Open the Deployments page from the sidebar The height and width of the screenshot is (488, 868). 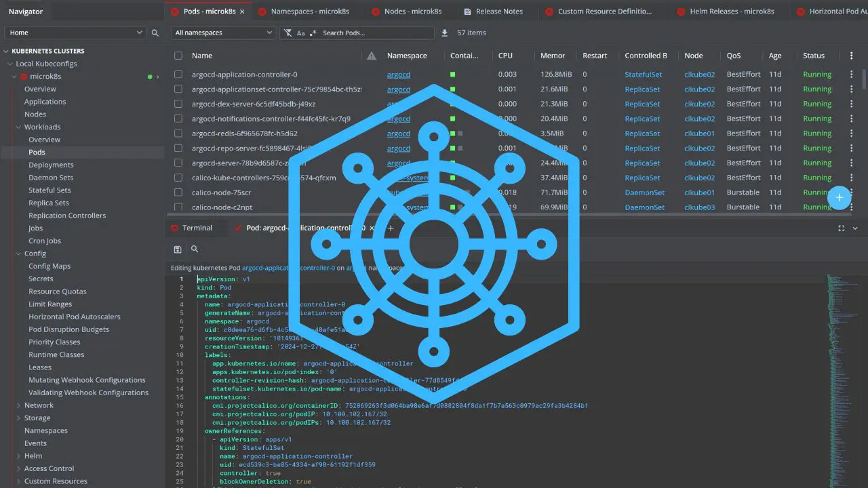click(51, 165)
